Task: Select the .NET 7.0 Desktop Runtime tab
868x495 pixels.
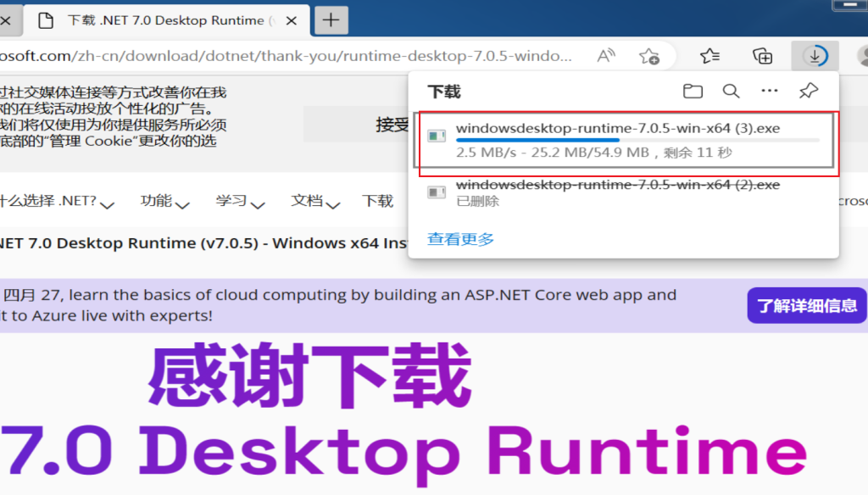Action: 167,20
